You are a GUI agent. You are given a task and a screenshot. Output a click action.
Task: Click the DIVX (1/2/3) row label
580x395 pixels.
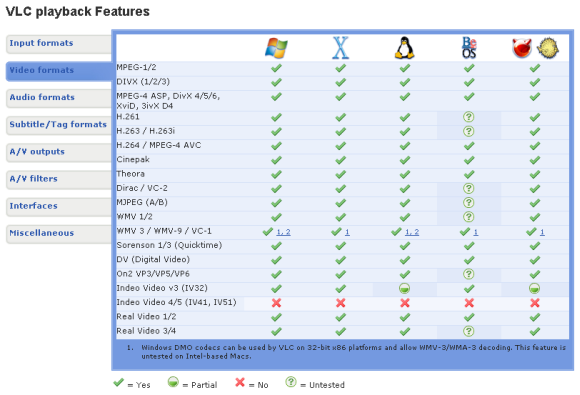click(143, 82)
